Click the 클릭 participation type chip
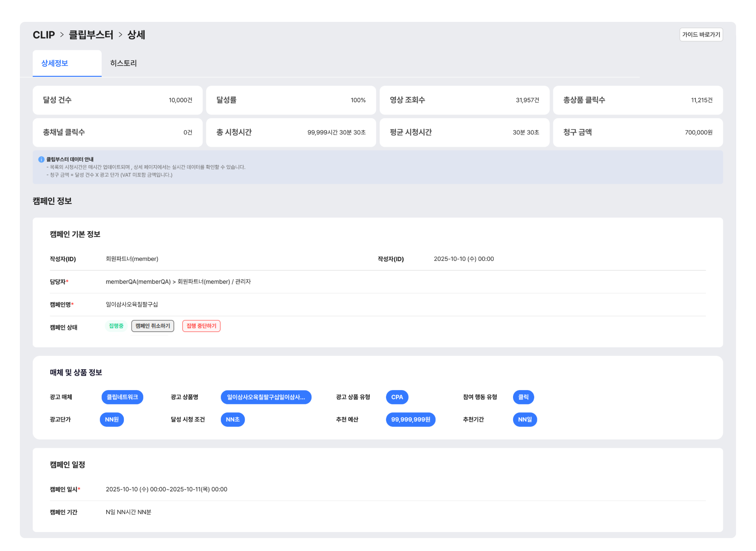The image size is (756, 551). point(523,397)
